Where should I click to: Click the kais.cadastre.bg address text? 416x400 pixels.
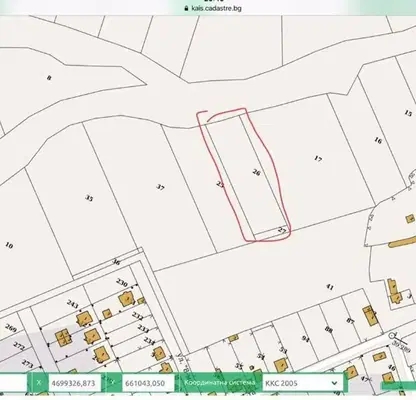click(216, 8)
